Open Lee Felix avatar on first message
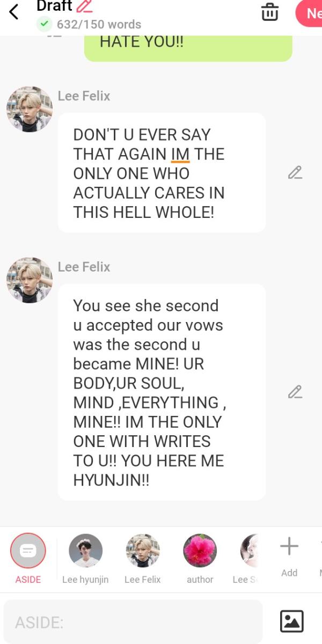 pyautogui.click(x=30, y=109)
